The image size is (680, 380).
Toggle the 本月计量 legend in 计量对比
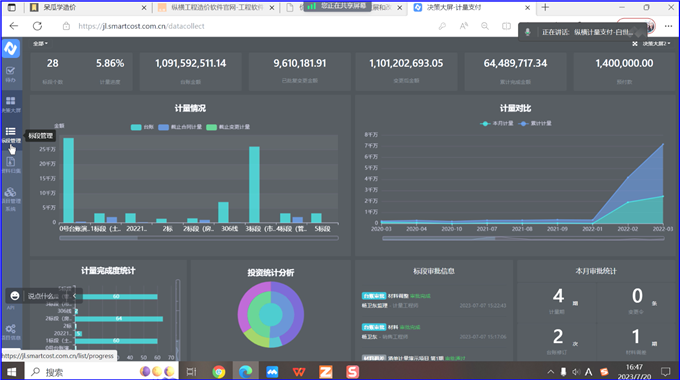497,124
